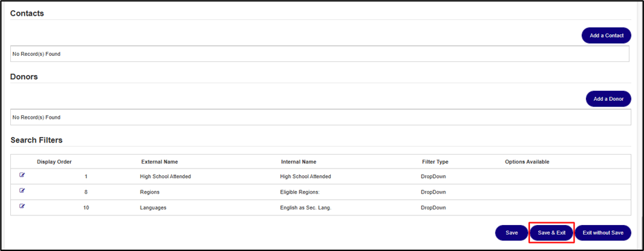This screenshot has height=251, width=644.
Task: Select the English as Sec. Lang. cell
Action: pyautogui.click(x=305, y=208)
